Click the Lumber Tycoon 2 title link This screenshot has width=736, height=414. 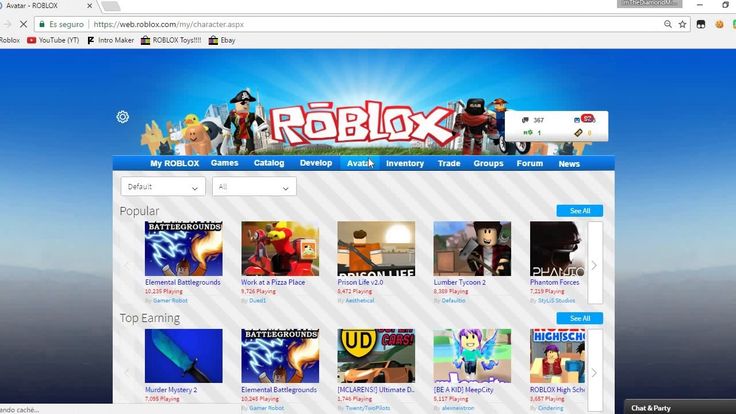(x=460, y=282)
